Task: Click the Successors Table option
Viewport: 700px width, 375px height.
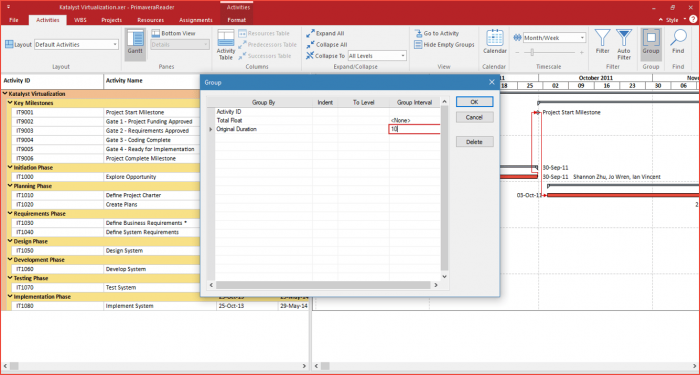Action: click(x=265, y=56)
